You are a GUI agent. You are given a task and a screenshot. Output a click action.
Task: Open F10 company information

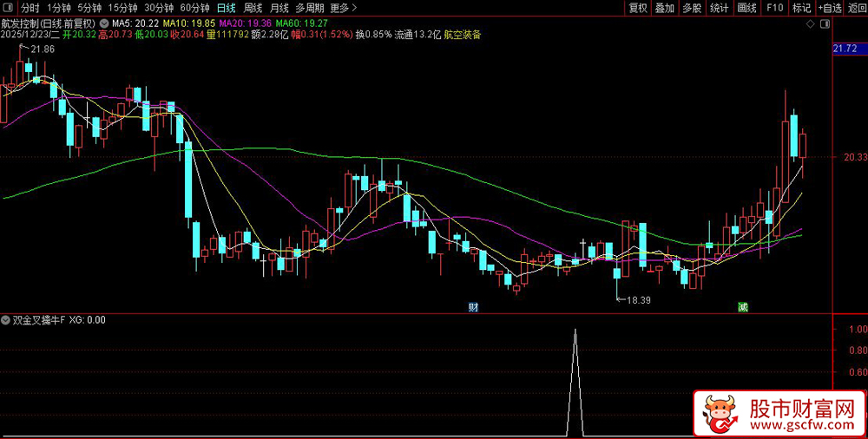[x=775, y=8]
